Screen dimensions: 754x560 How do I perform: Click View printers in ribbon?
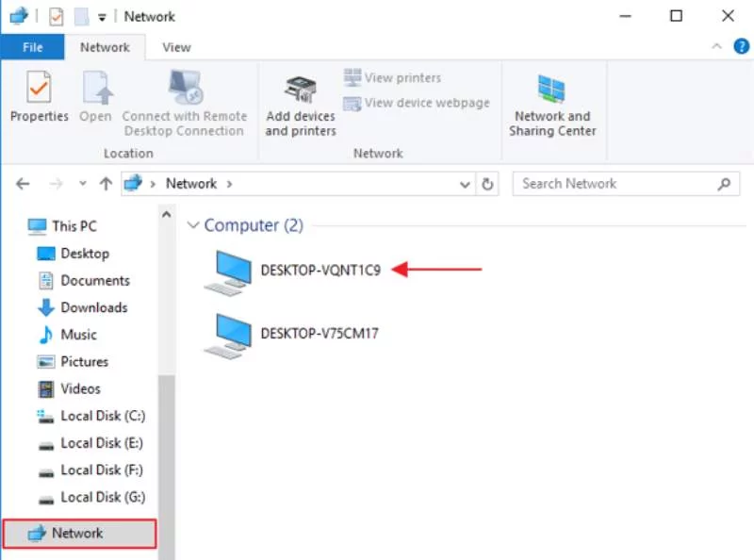392,77
